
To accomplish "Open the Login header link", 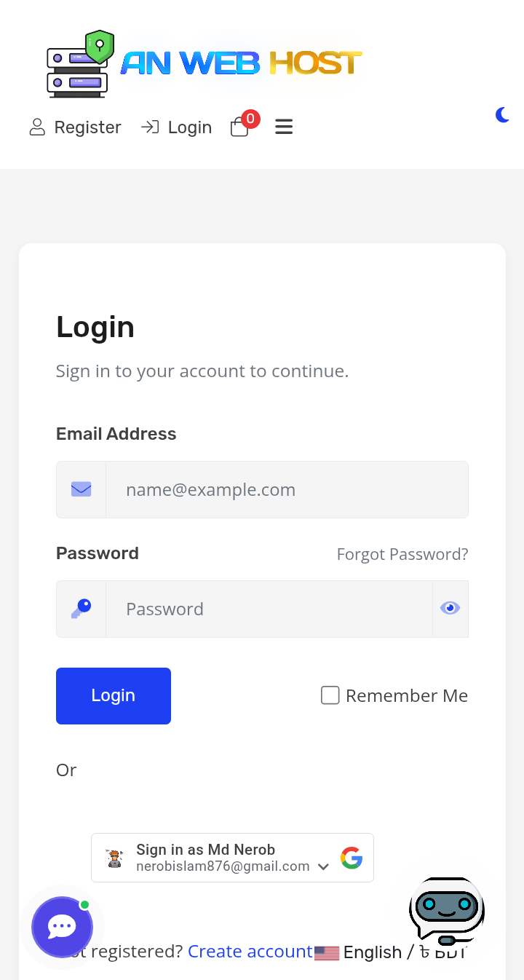I will 177,127.
